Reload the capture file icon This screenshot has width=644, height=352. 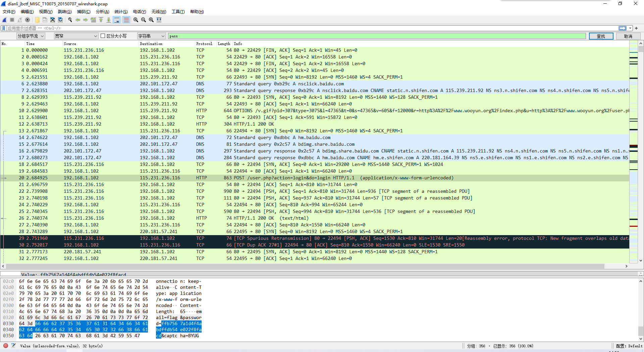[60, 20]
